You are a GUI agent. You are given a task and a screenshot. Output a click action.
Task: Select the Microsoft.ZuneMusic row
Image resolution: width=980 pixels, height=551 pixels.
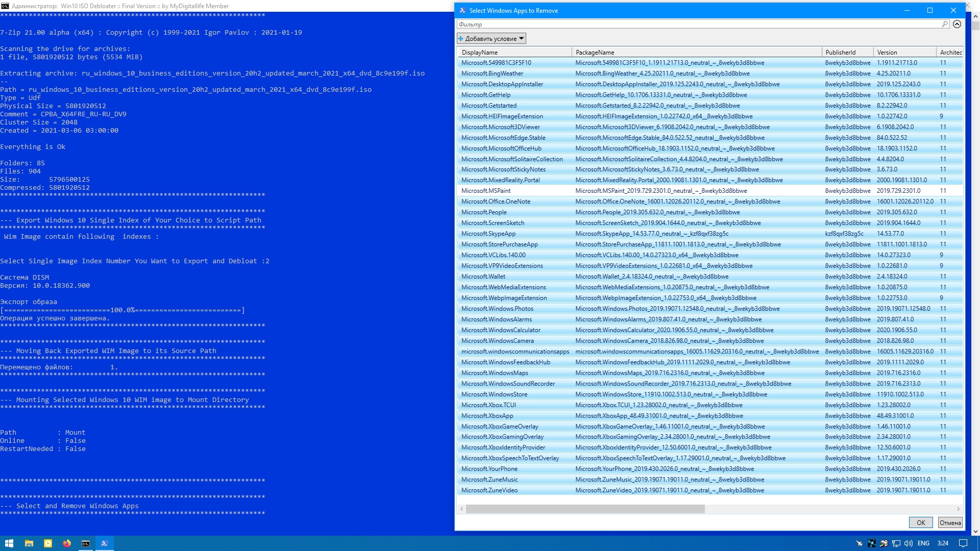click(x=710, y=480)
